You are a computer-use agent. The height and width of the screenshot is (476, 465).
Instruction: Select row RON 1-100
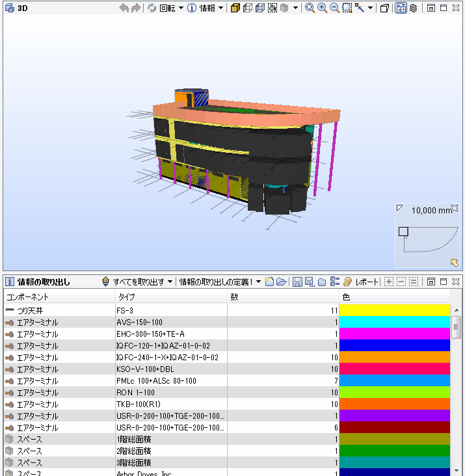227,393
